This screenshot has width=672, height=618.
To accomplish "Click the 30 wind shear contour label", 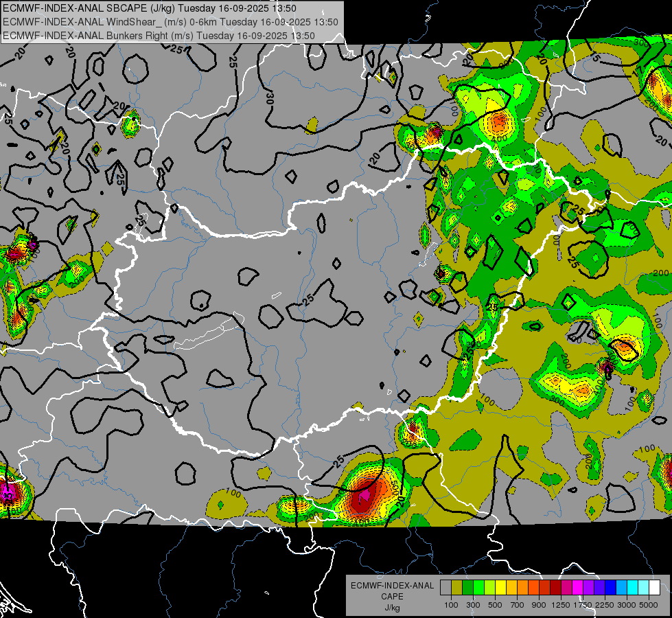I will click(270, 98).
